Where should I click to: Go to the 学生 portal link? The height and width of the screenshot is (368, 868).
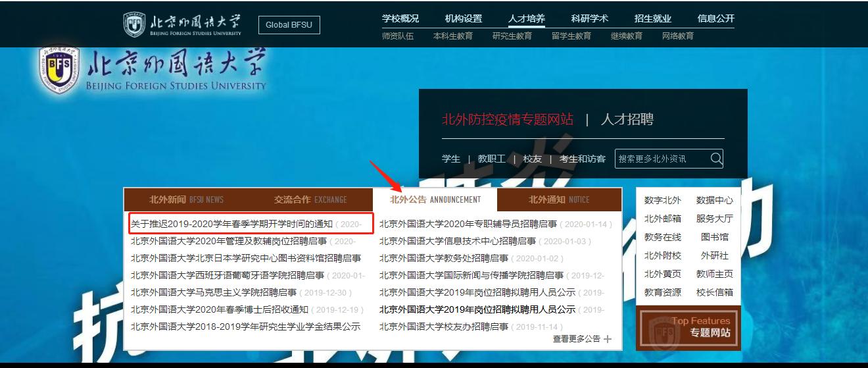tap(451, 159)
